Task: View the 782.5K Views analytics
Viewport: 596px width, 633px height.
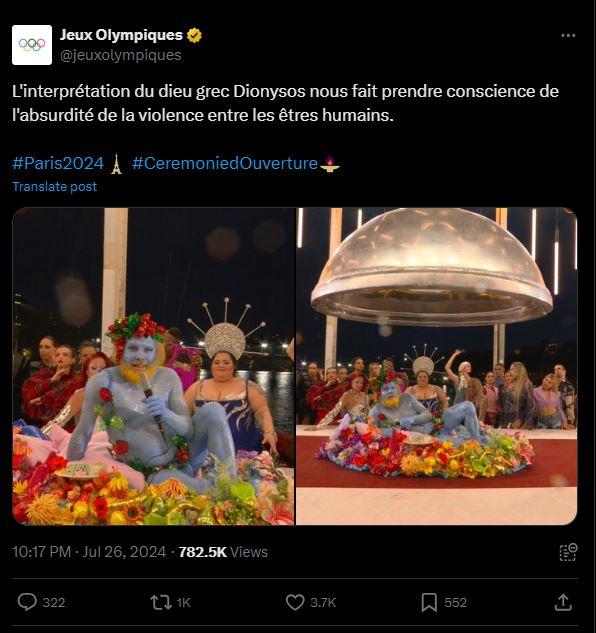Action: (223, 552)
